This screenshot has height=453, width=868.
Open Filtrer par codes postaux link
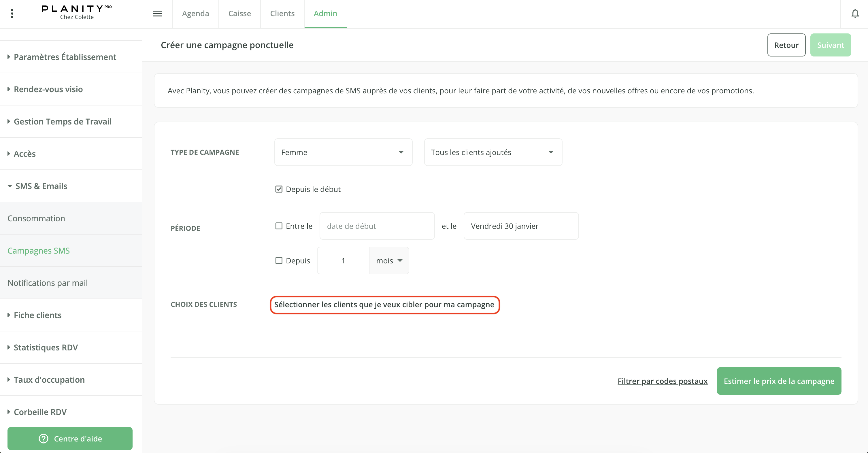pos(662,381)
